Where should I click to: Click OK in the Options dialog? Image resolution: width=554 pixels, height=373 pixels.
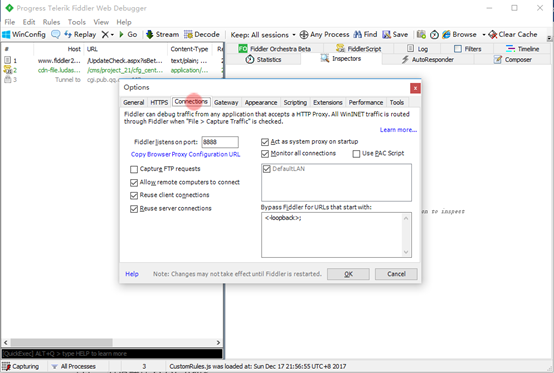pyautogui.click(x=348, y=274)
